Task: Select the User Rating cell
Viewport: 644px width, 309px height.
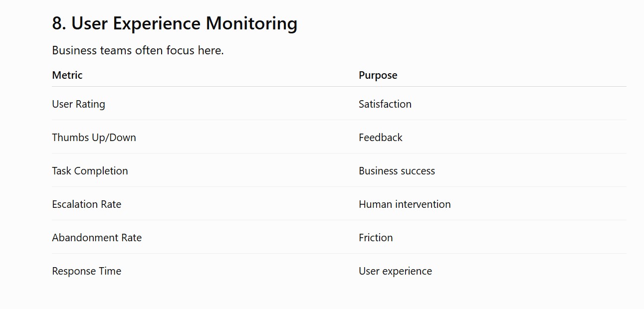Action: (x=78, y=104)
